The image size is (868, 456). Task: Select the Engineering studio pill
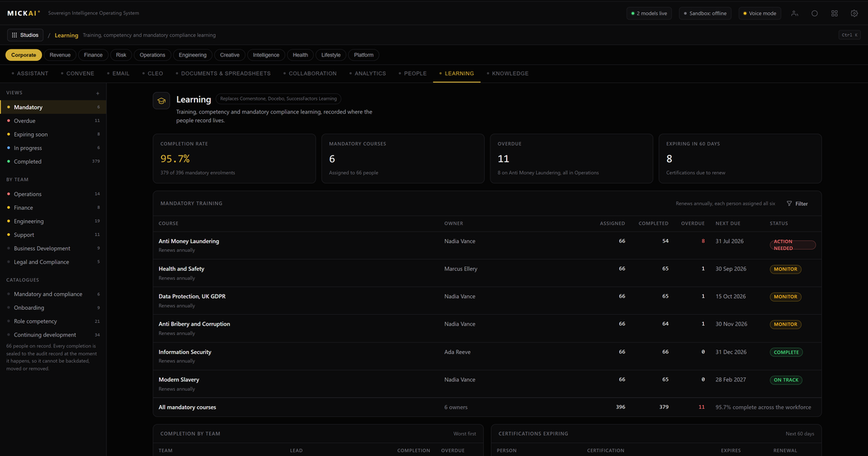click(192, 55)
